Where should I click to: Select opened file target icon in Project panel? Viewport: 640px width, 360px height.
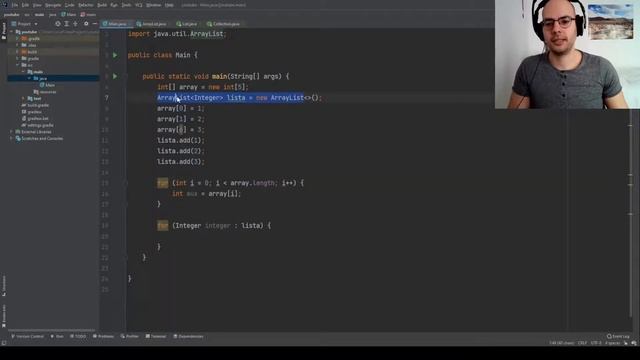coord(58,24)
